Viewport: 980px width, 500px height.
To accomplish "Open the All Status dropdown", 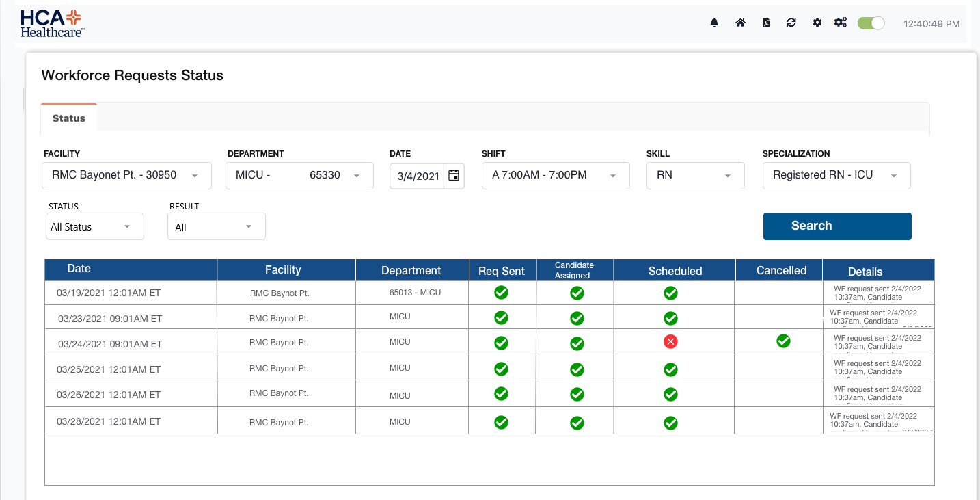I will [94, 227].
